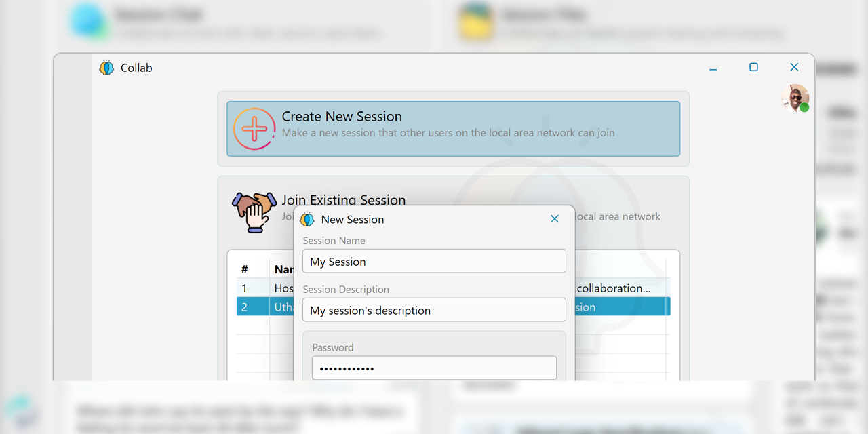Screen dimensions: 868x434
Task: Minimize the Collab window
Action: pos(713,68)
